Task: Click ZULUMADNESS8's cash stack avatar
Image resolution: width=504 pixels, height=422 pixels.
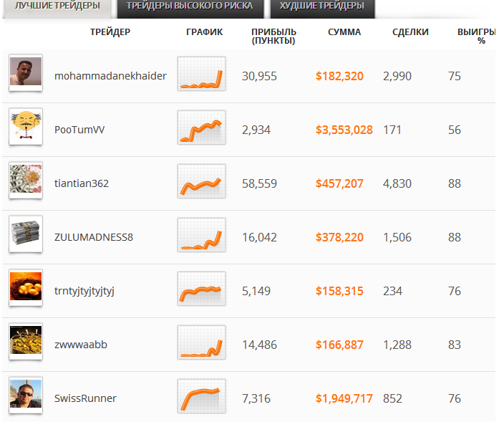Action: 26,234
